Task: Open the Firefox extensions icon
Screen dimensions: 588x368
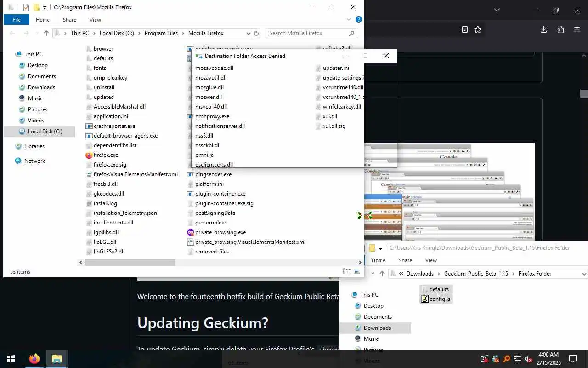Action: point(560,29)
